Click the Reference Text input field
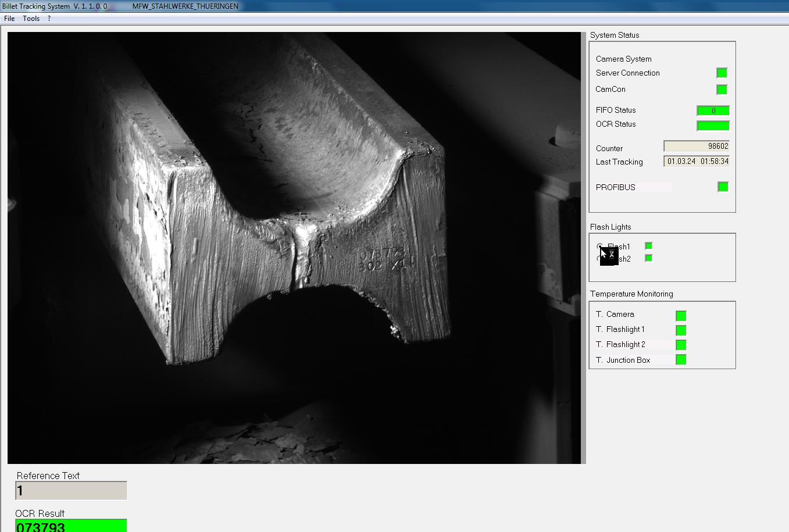This screenshot has height=532, width=789. point(71,491)
